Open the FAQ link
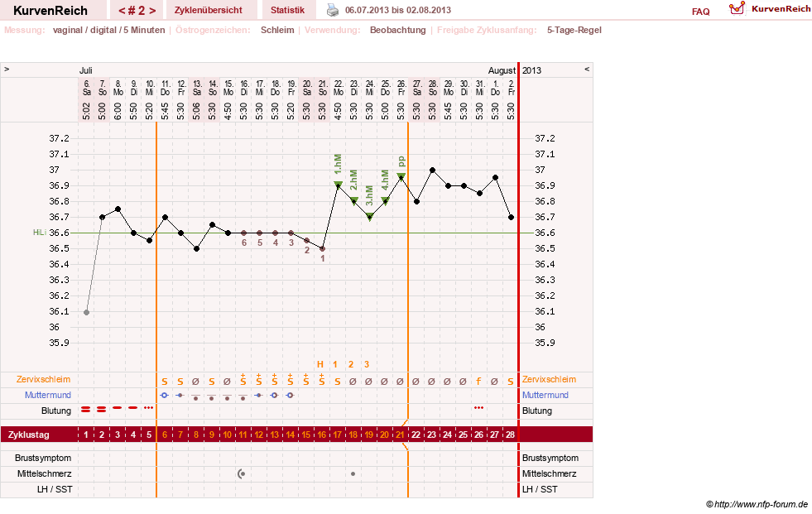 700,12
